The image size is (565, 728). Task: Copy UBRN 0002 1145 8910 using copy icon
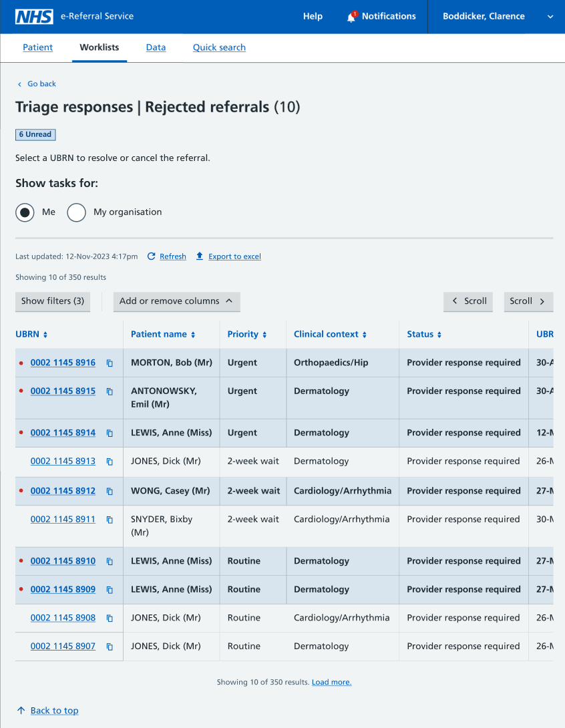(x=110, y=561)
